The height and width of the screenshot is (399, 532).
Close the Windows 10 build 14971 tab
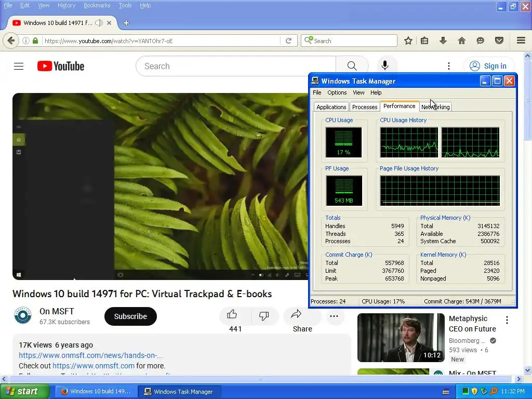point(109,23)
